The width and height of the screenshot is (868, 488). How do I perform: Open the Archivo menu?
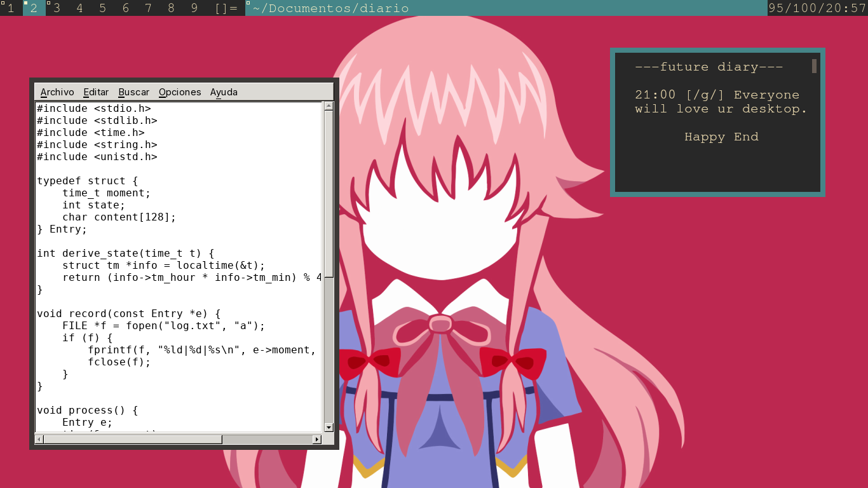[x=57, y=92]
